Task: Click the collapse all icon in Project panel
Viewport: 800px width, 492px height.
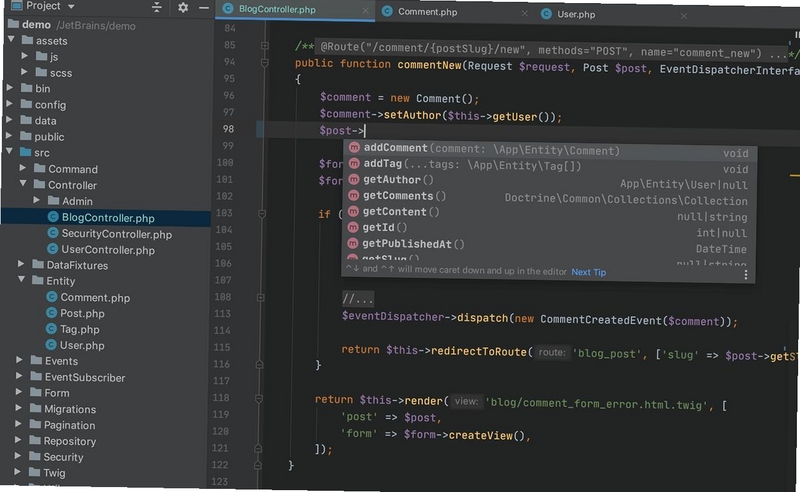Action: [x=157, y=7]
